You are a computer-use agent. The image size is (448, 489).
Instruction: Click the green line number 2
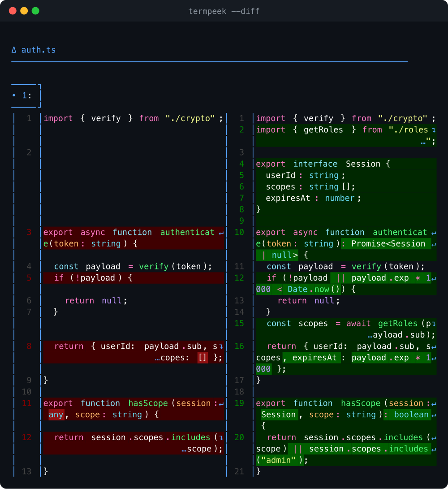click(241, 130)
